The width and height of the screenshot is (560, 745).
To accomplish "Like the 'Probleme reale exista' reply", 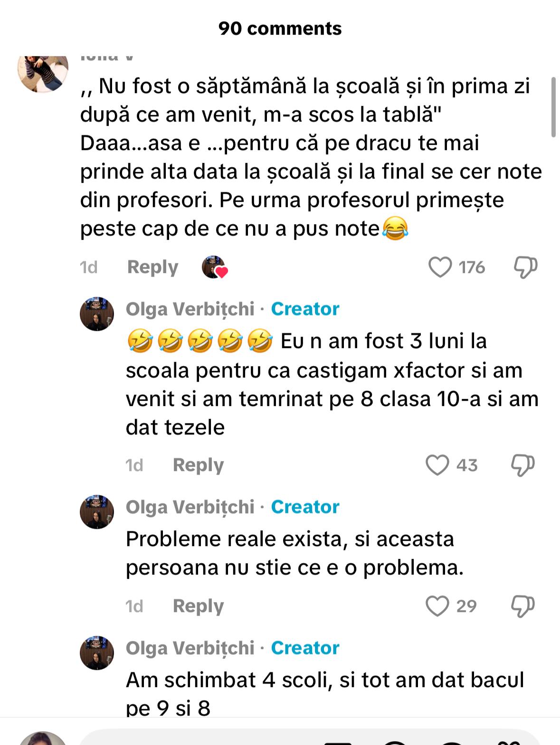I will click(437, 606).
